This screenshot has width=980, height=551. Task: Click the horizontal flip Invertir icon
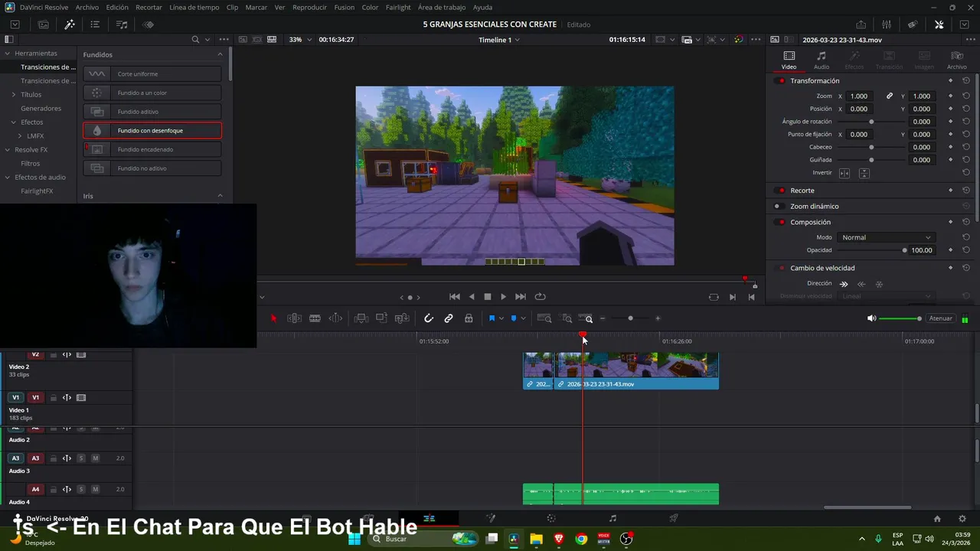[x=844, y=173]
